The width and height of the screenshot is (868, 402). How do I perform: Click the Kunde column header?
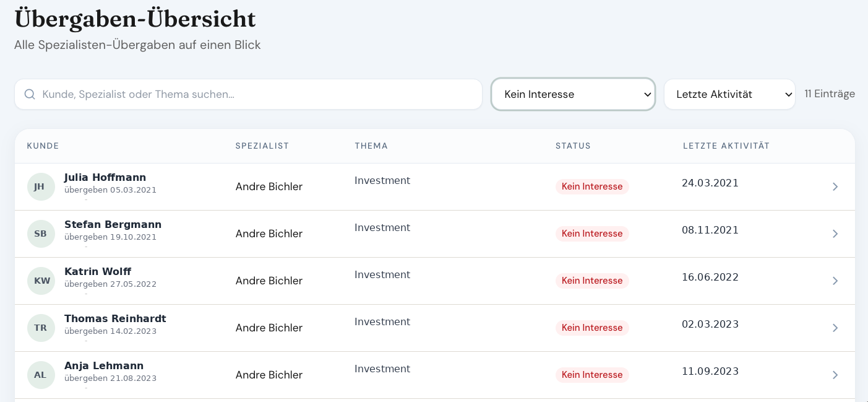[43, 146]
